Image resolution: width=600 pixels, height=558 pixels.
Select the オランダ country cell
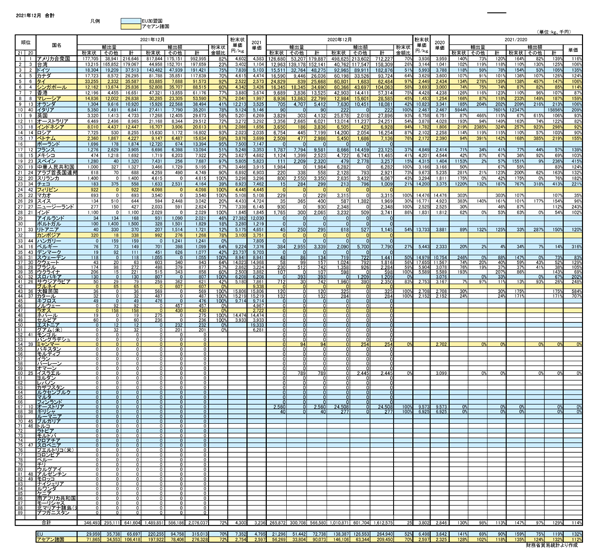click(57, 104)
